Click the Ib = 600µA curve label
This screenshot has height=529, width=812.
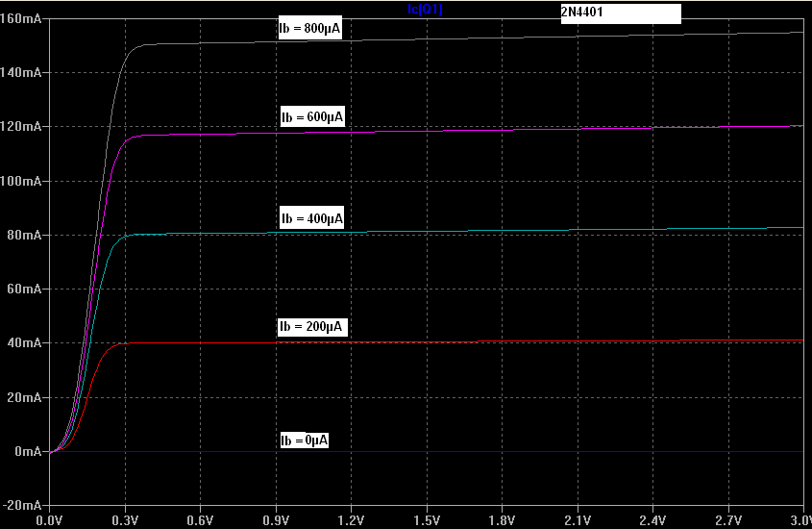pos(312,117)
